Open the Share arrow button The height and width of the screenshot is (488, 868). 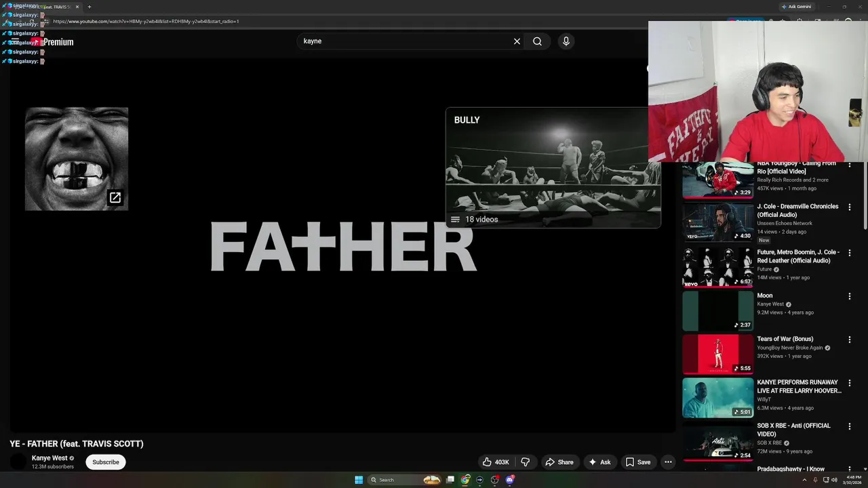coord(559,462)
